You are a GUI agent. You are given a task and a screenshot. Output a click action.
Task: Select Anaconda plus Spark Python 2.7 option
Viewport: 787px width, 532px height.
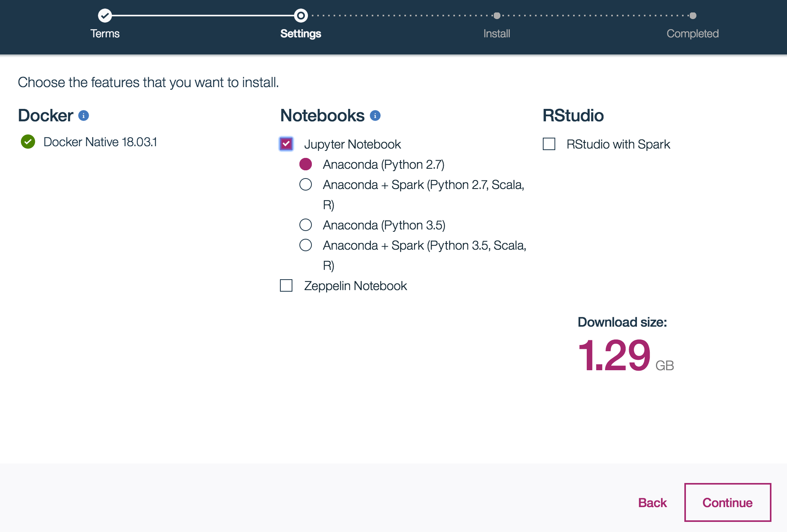pos(306,185)
